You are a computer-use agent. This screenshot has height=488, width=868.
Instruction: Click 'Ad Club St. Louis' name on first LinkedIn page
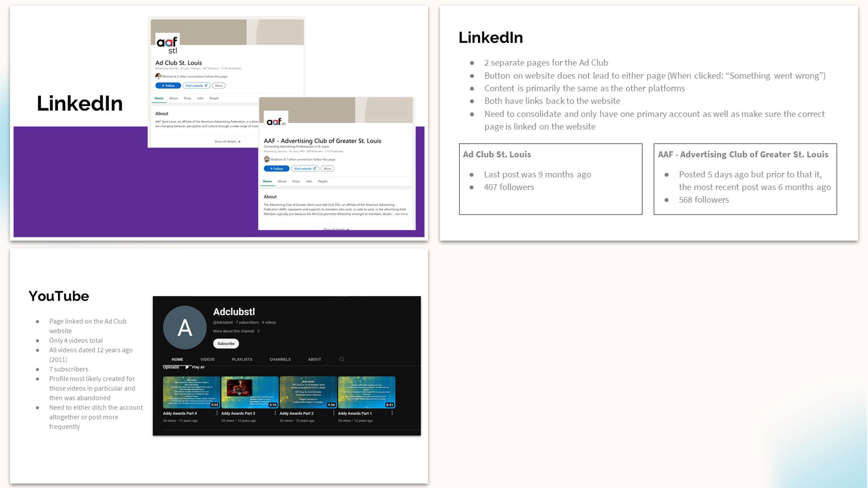(x=179, y=63)
